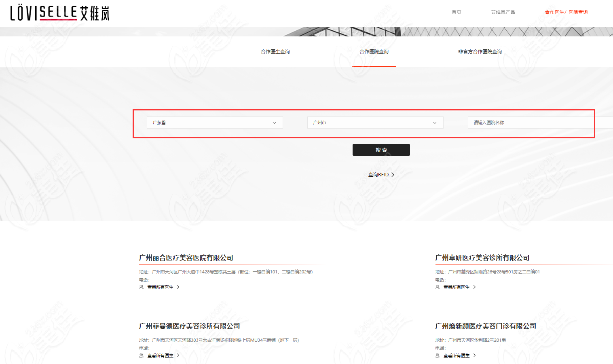Click doctor icon under 广州焕新颜医疗美容门诊

coord(438,356)
